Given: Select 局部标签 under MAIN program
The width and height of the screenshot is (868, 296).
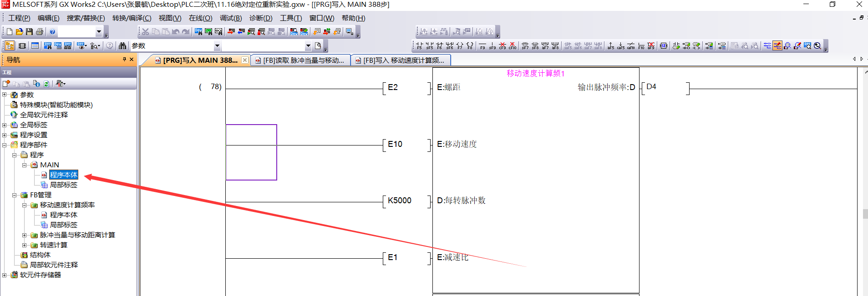Looking at the screenshot, I should pyautogui.click(x=63, y=185).
